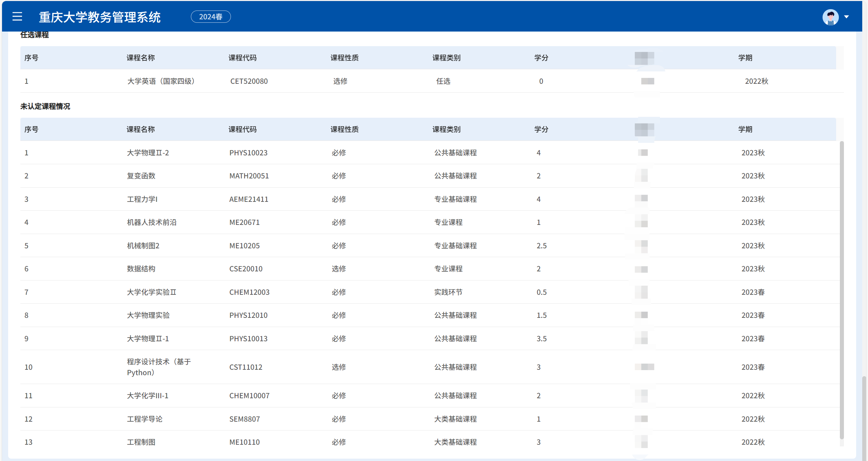Click credit 2.5 in 机械制图2 row
Image resolution: width=868 pixels, height=461 pixels.
click(541, 246)
